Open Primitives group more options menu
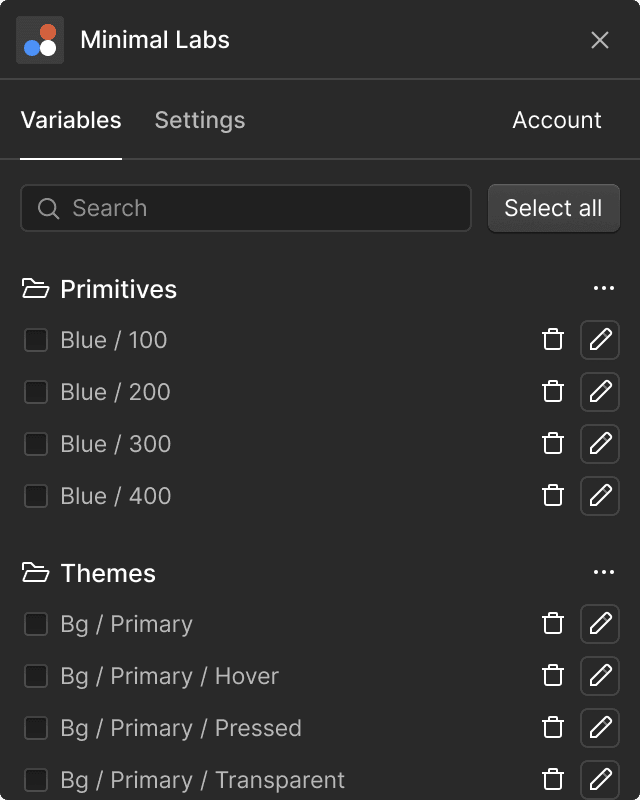Screen dimensions: 640x800 click(603, 289)
